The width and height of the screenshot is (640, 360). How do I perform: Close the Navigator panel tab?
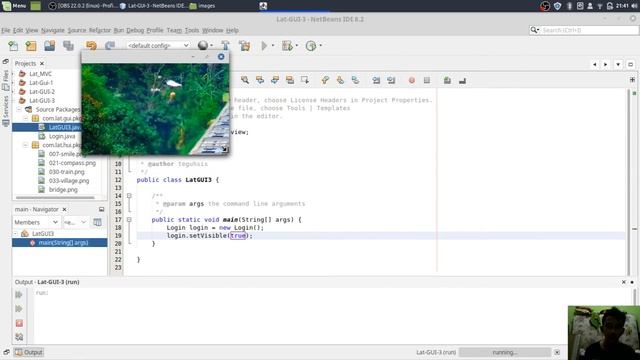pyautogui.click(x=64, y=209)
